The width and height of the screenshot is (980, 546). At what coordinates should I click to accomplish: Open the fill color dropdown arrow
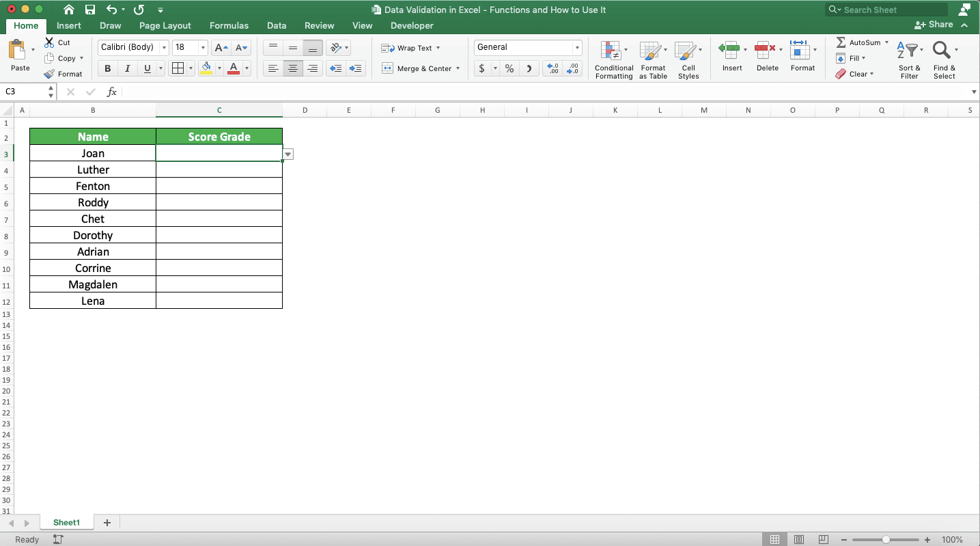point(219,68)
